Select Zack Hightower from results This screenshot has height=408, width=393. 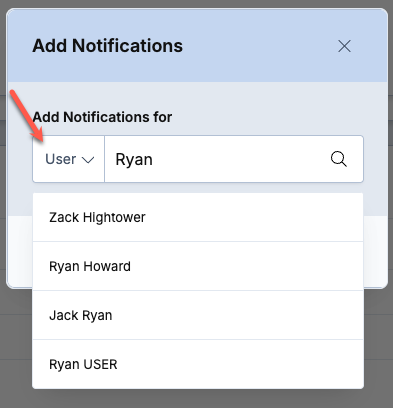point(198,217)
